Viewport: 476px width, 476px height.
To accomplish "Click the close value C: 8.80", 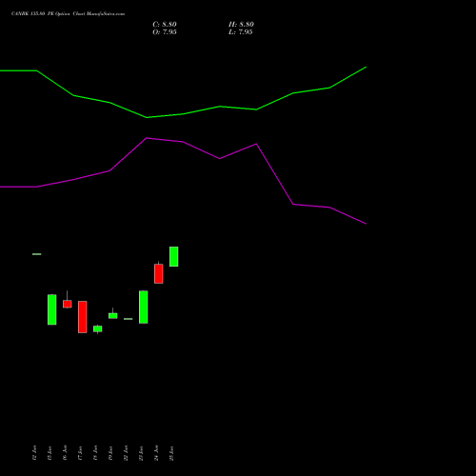I will tap(165, 25).
